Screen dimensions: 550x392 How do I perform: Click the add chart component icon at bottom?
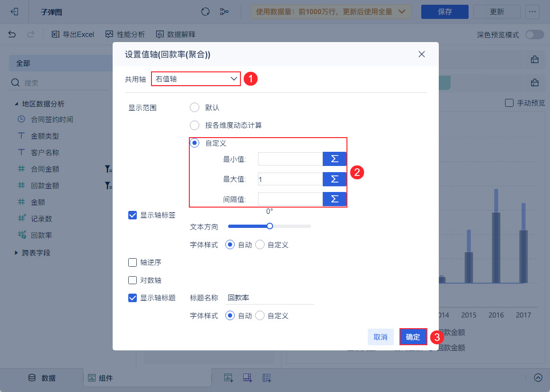click(228, 378)
